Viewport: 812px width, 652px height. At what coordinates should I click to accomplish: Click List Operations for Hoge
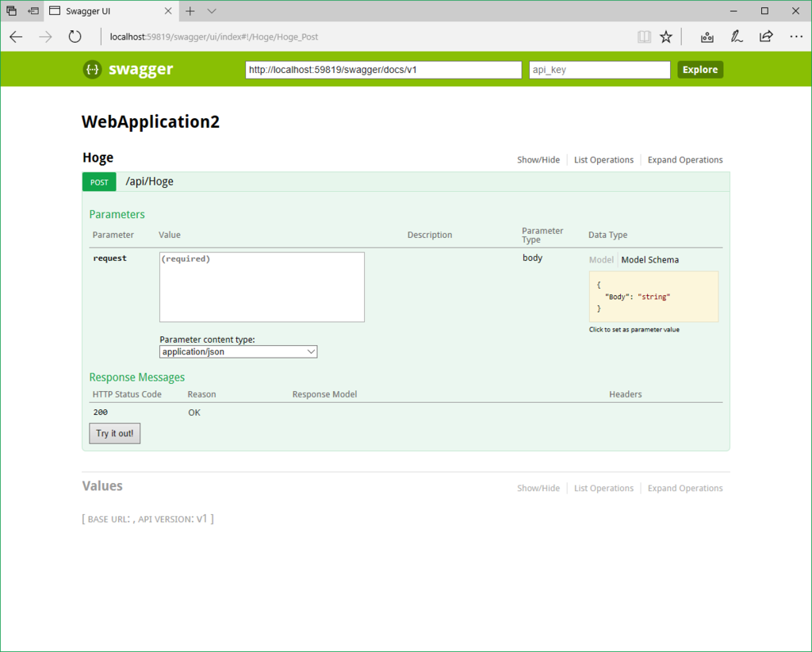coord(603,160)
